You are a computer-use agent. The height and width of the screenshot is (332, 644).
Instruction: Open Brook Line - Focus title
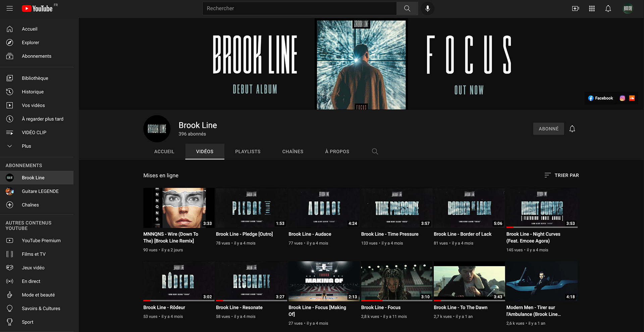(x=381, y=307)
